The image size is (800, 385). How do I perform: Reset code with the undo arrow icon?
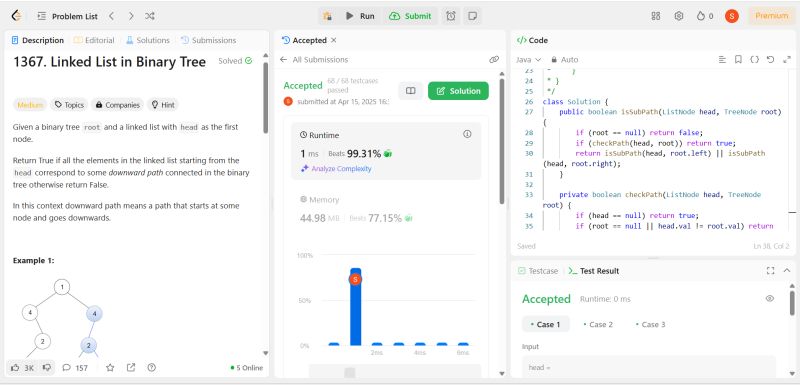click(770, 60)
